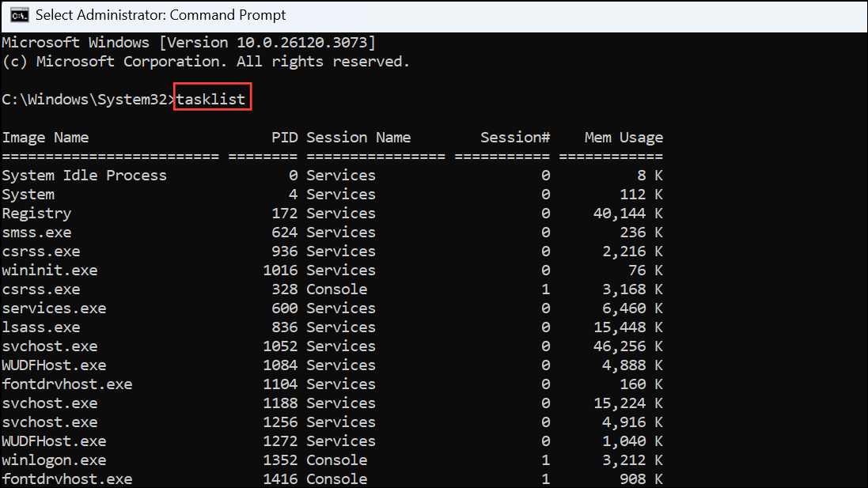Viewport: 868px width, 488px height.
Task: Click the wininit.exe process name
Action: [x=50, y=270]
